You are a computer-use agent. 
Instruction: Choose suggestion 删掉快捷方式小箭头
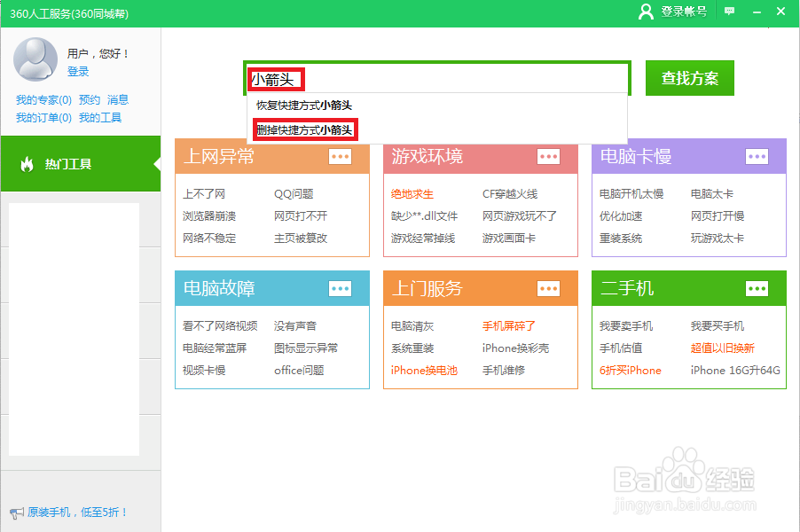point(304,130)
